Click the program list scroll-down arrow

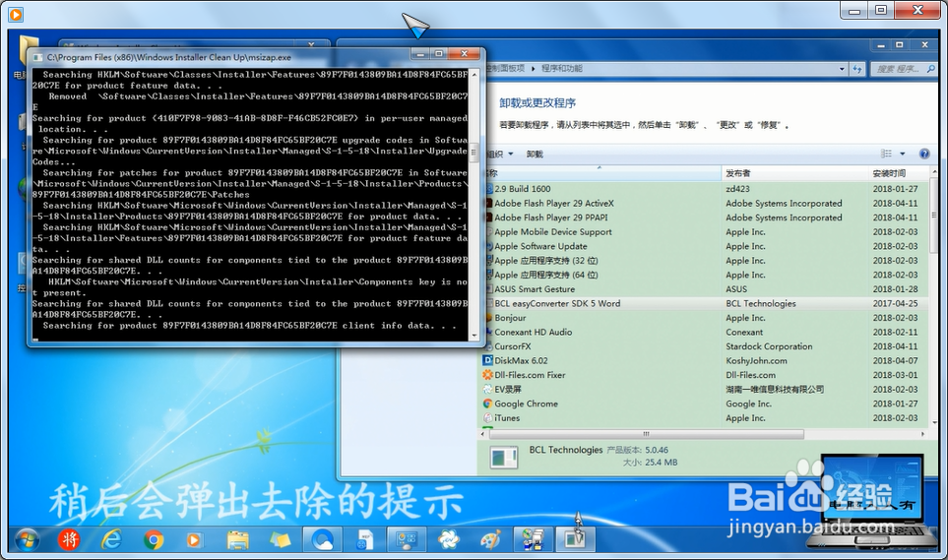point(934,423)
